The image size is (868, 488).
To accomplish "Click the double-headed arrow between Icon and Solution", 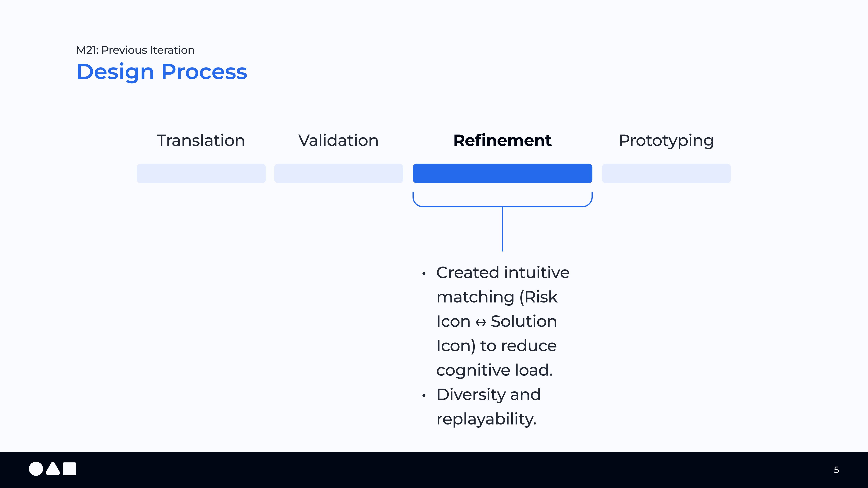I will pos(481,323).
